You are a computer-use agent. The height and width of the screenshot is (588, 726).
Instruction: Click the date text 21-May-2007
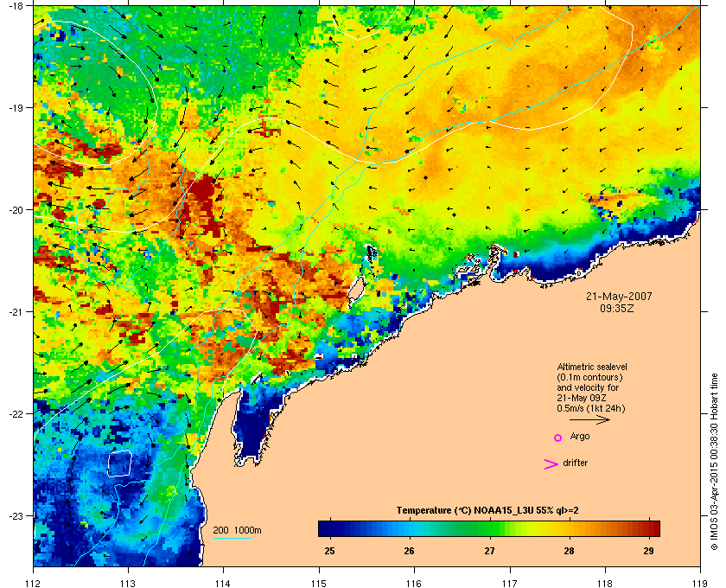(x=619, y=296)
